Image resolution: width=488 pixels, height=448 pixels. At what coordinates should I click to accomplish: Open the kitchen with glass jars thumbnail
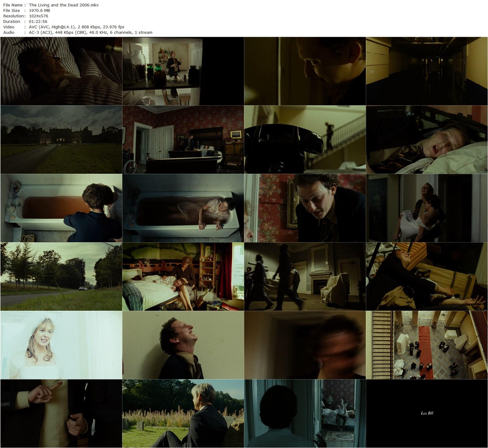[183, 71]
